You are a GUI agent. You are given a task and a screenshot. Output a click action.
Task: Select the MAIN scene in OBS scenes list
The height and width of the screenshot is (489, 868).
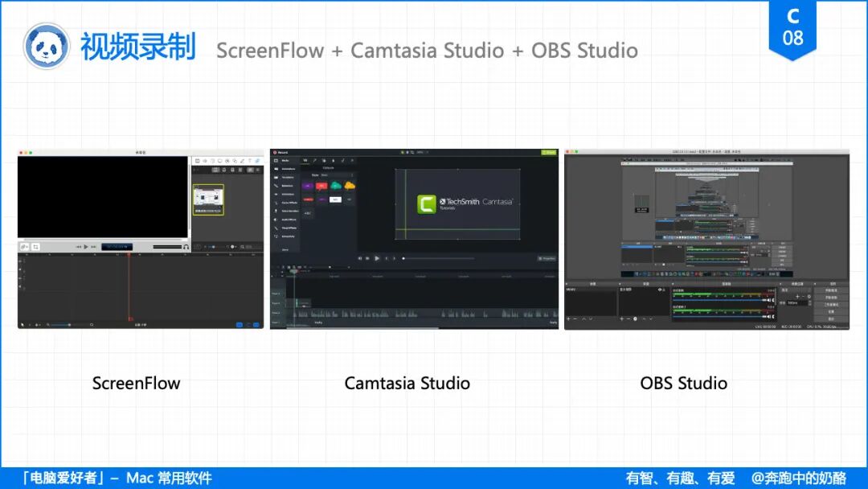(590, 290)
